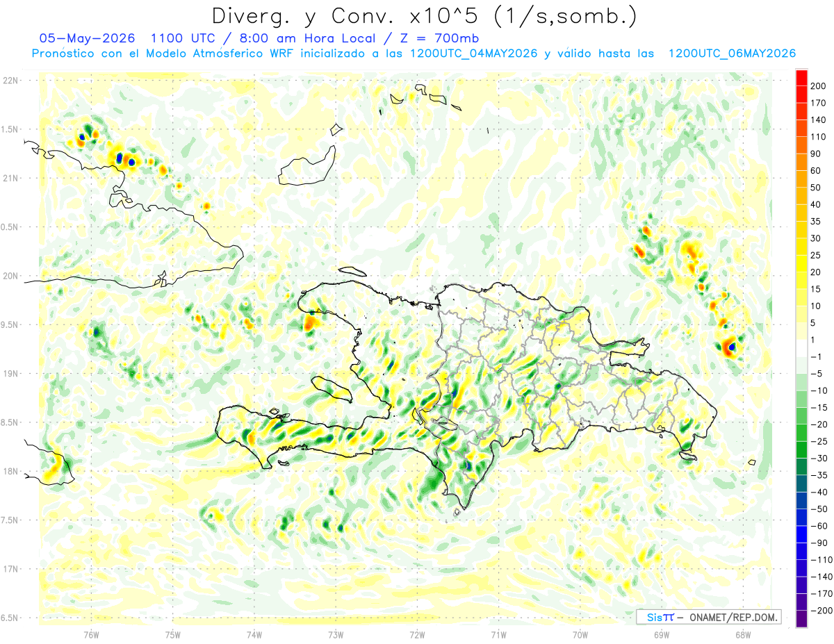Image resolution: width=834 pixels, height=644 pixels.
Task: Click the 18N latitude axis label
Action: click(11, 471)
